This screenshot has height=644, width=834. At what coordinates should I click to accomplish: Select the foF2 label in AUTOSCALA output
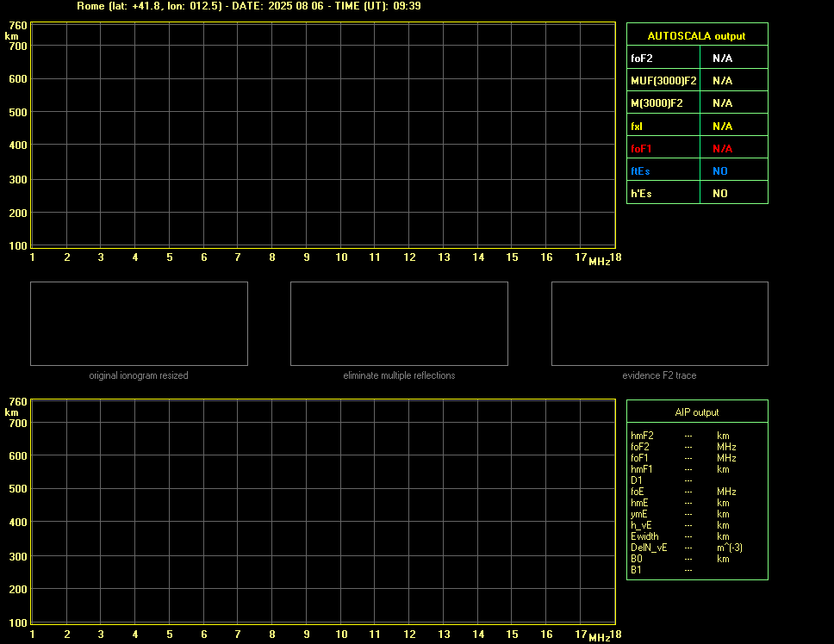coord(642,59)
